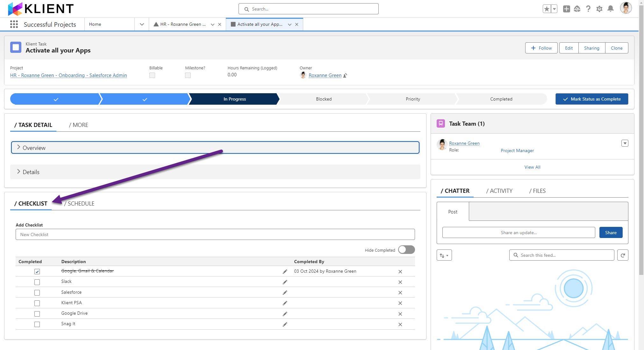Click the Klient logo
The height and width of the screenshot is (350, 644).
[41, 9]
